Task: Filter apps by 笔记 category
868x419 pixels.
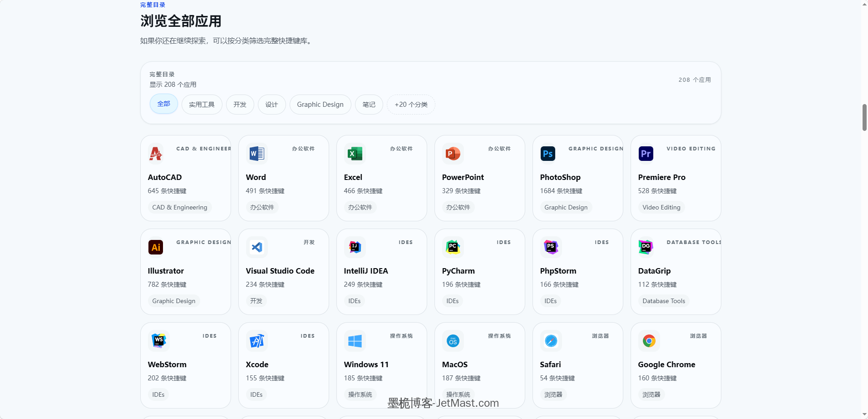Action: pos(369,105)
